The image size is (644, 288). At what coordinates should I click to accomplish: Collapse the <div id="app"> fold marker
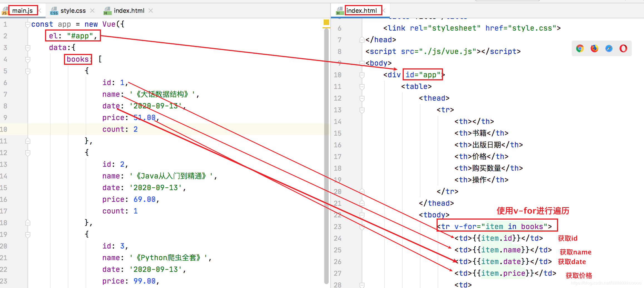coord(362,75)
